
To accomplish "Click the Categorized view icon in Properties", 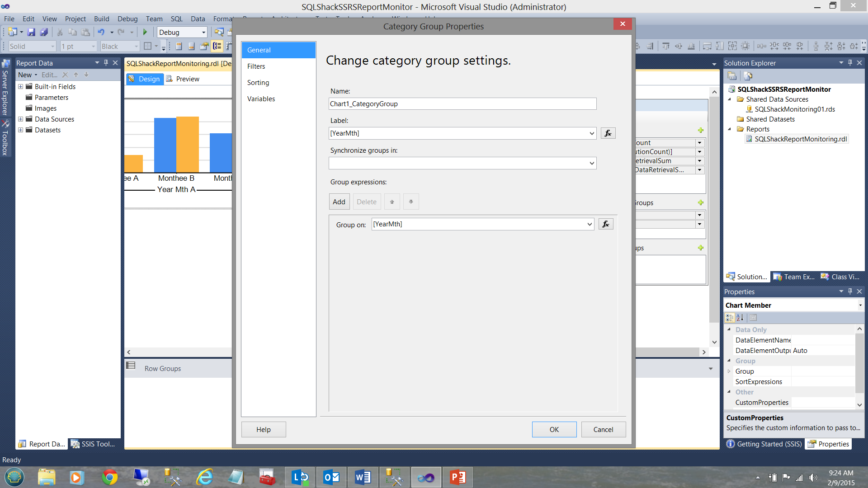I will [x=730, y=318].
